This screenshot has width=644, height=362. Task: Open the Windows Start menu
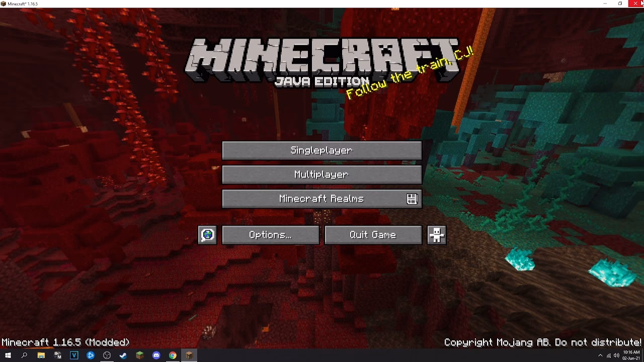click(x=8, y=355)
